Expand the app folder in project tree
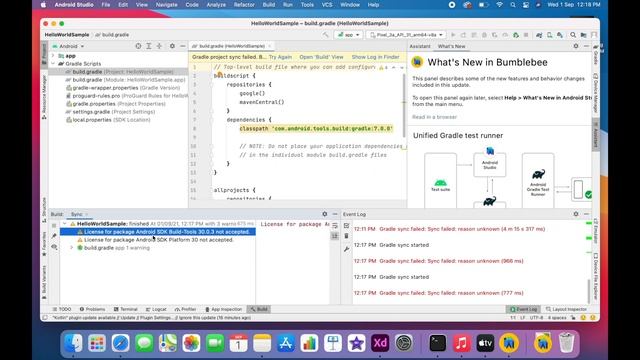The width and height of the screenshot is (640, 360). tap(53, 56)
